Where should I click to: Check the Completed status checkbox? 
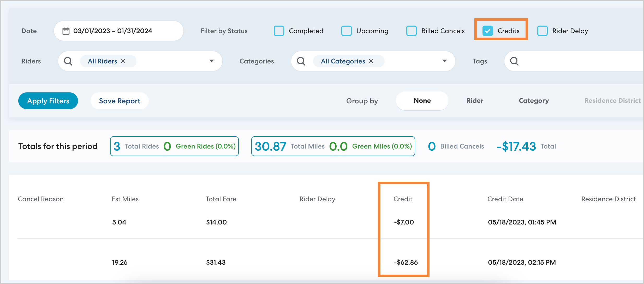click(x=279, y=31)
